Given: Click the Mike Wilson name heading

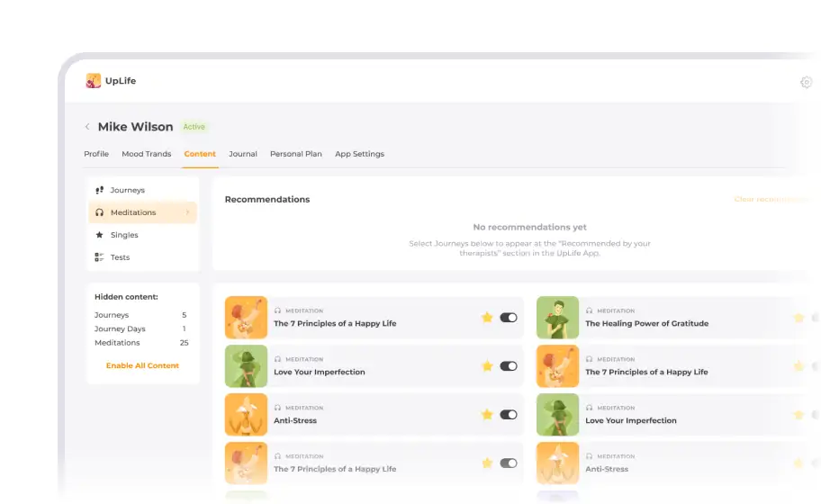Looking at the screenshot, I should [136, 127].
